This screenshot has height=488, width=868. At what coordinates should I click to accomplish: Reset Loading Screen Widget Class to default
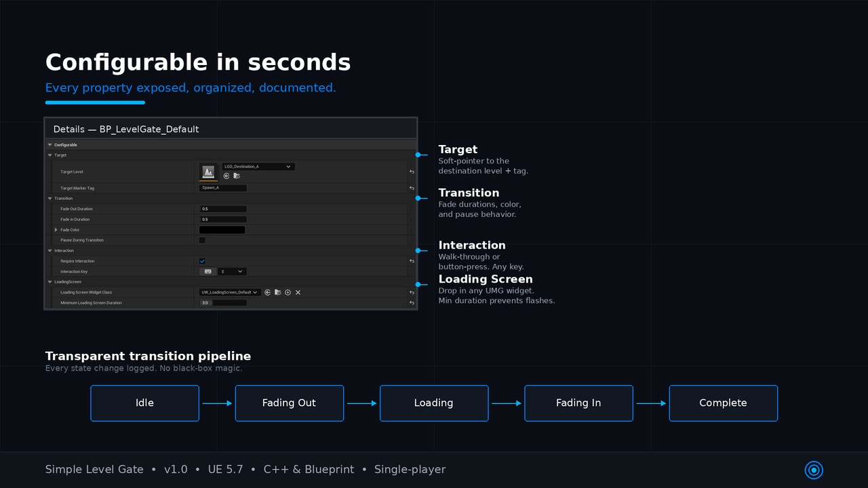[412, 293]
